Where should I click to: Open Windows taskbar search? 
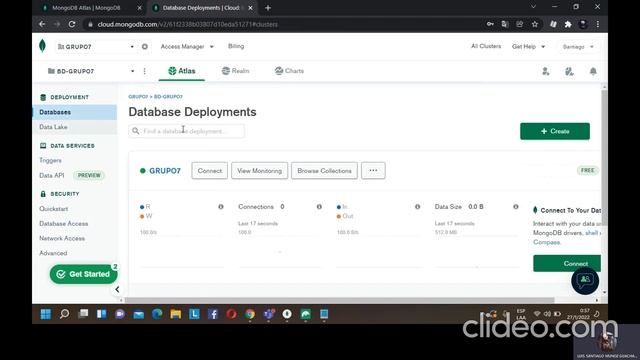[64, 314]
